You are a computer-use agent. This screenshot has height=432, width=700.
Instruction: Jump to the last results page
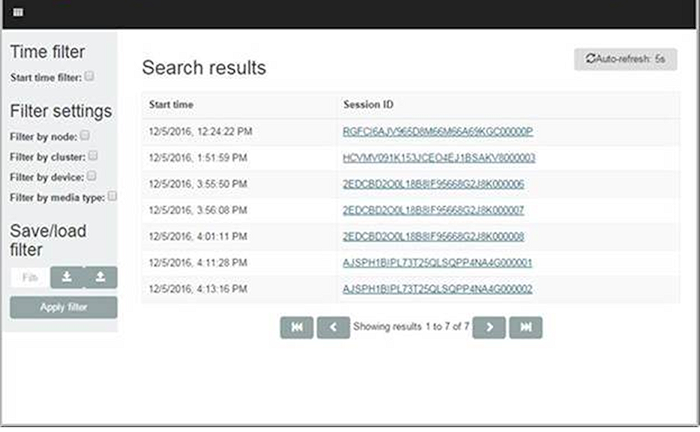point(525,327)
